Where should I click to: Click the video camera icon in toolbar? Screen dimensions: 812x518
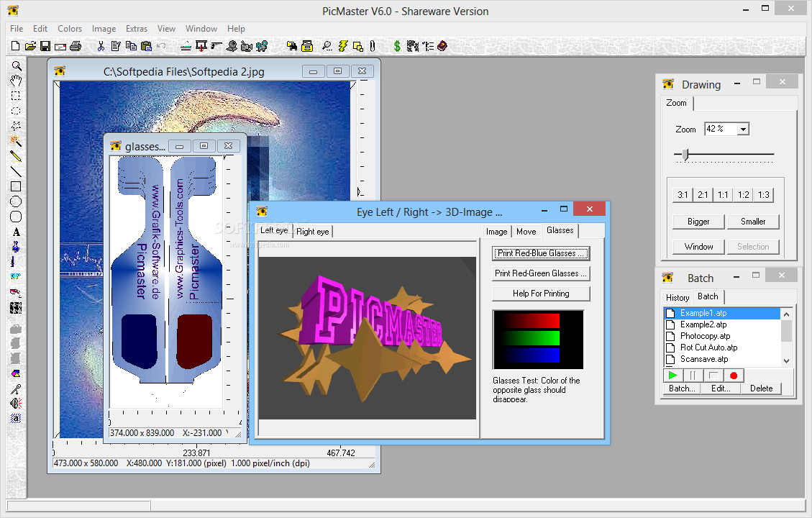[x=247, y=46]
